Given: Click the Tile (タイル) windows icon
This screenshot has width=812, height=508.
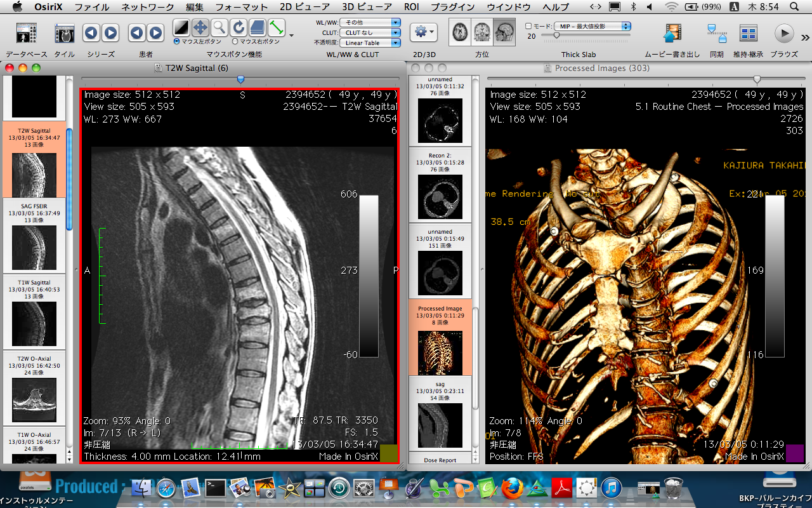Looking at the screenshot, I should pos(64,32).
